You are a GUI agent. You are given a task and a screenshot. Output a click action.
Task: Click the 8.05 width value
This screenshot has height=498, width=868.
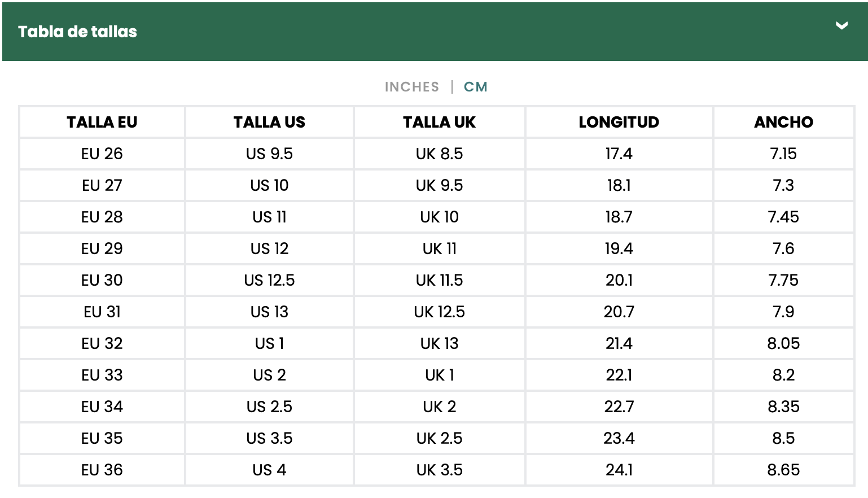point(783,343)
